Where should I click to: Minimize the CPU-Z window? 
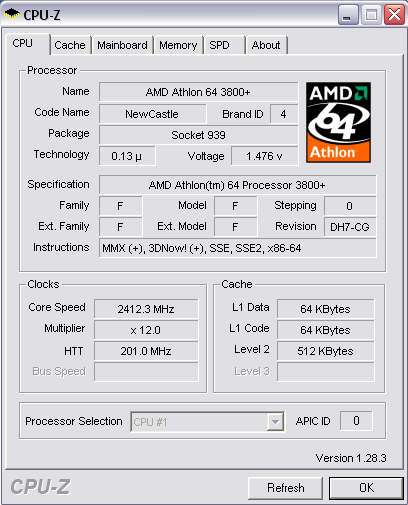(348, 15)
